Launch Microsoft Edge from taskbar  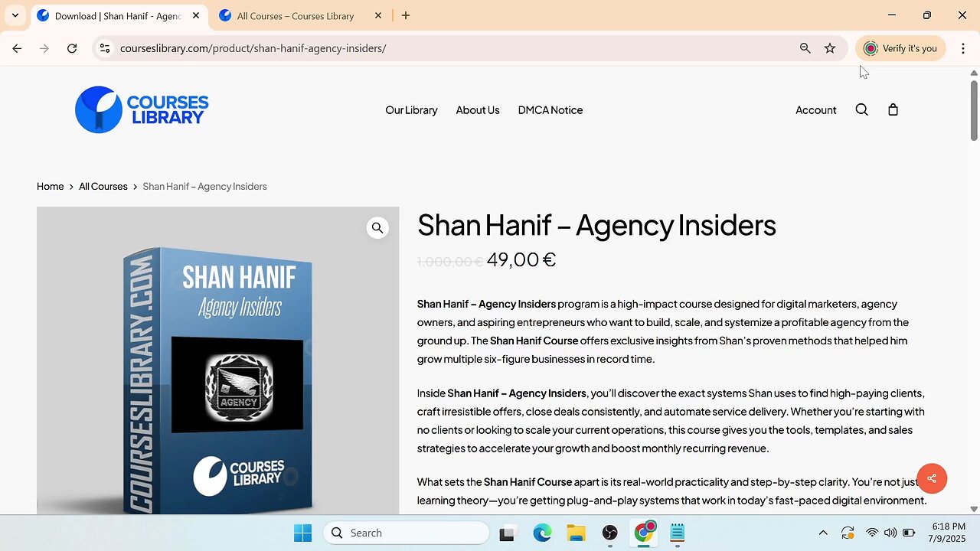tap(542, 533)
